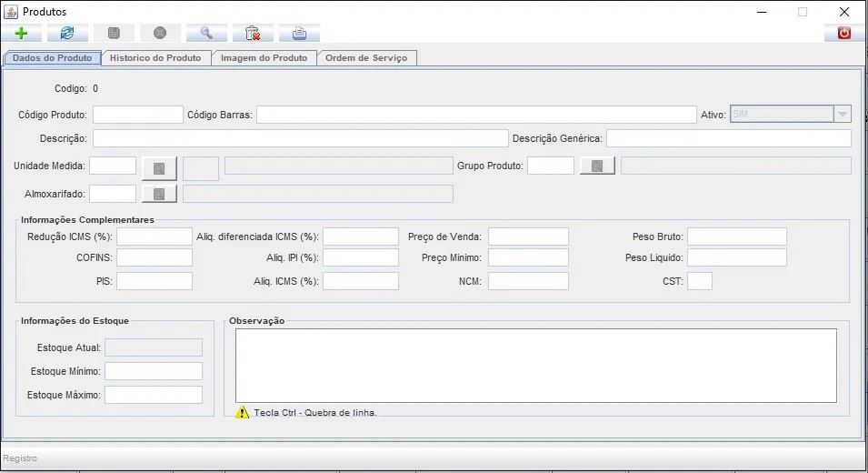Open lookup search for Almoxarifado
The height and width of the screenshot is (473, 868).
pyautogui.click(x=159, y=194)
